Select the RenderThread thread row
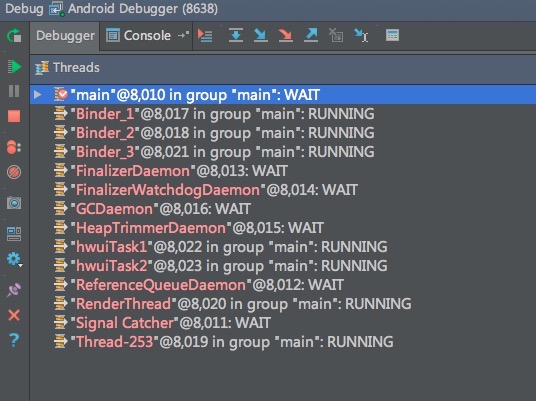 [x=283, y=304]
